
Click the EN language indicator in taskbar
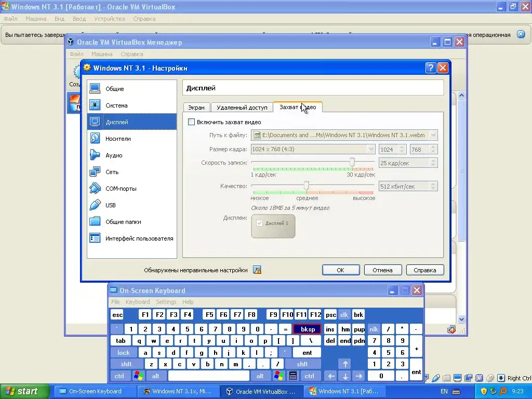444,392
